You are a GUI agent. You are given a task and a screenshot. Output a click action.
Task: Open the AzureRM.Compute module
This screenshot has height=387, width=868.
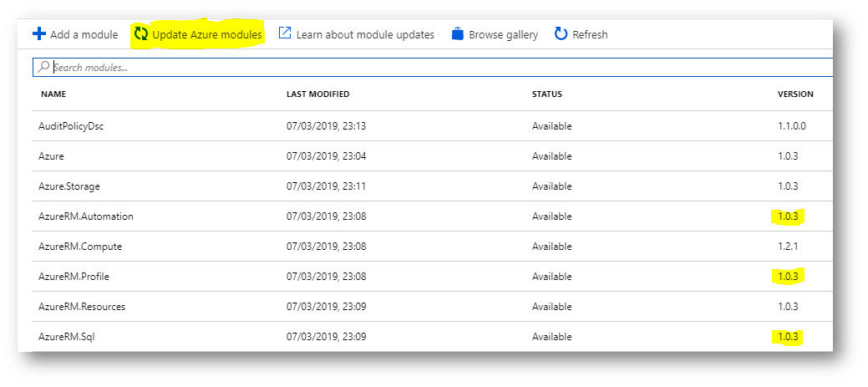tap(433, 247)
